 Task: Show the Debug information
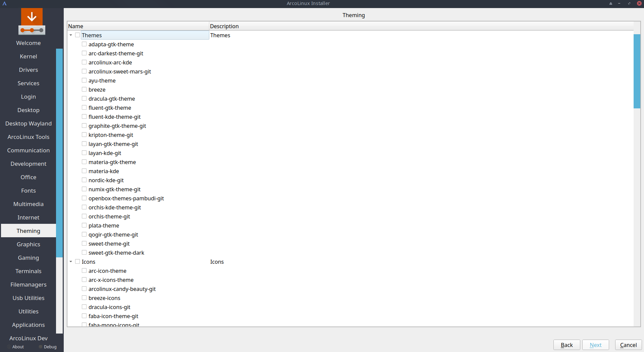tap(50, 347)
